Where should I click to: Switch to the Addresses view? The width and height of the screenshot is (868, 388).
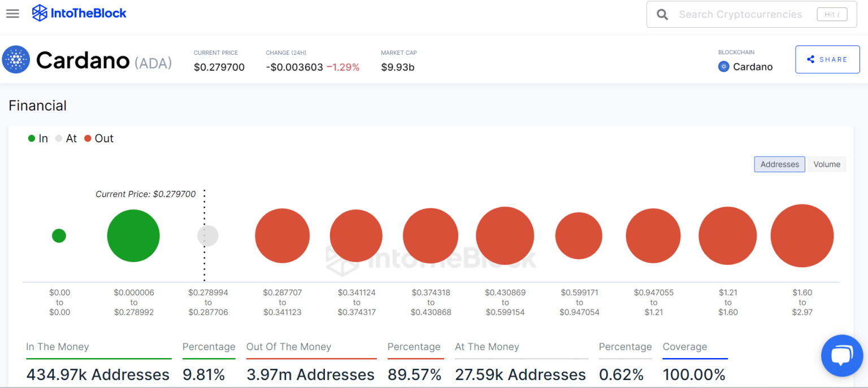pos(779,164)
